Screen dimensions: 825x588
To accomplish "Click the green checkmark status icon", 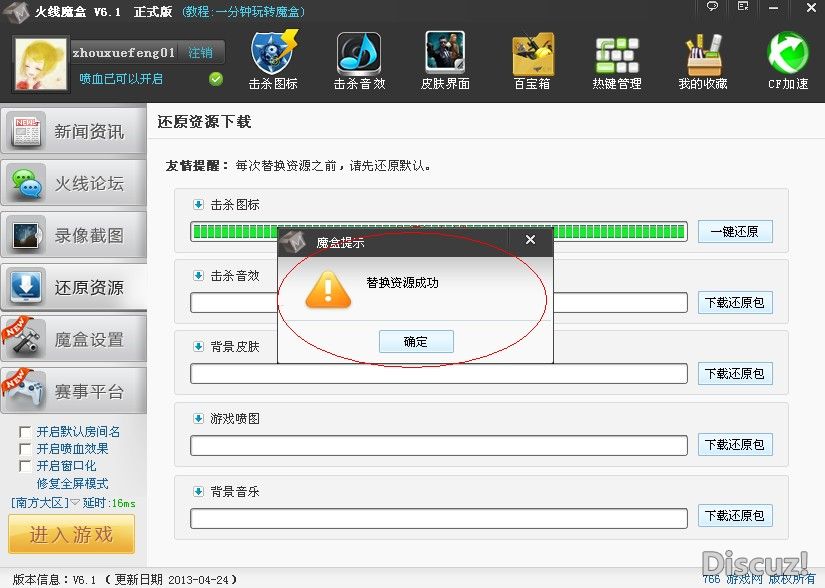I will pos(216,79).
